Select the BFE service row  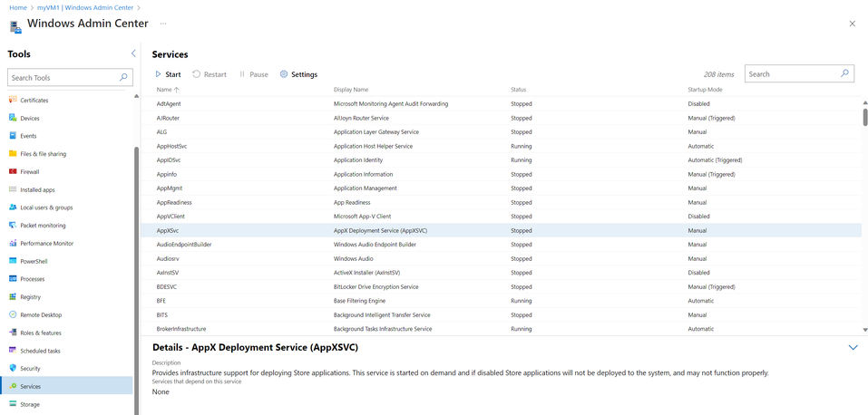point(501,301)
